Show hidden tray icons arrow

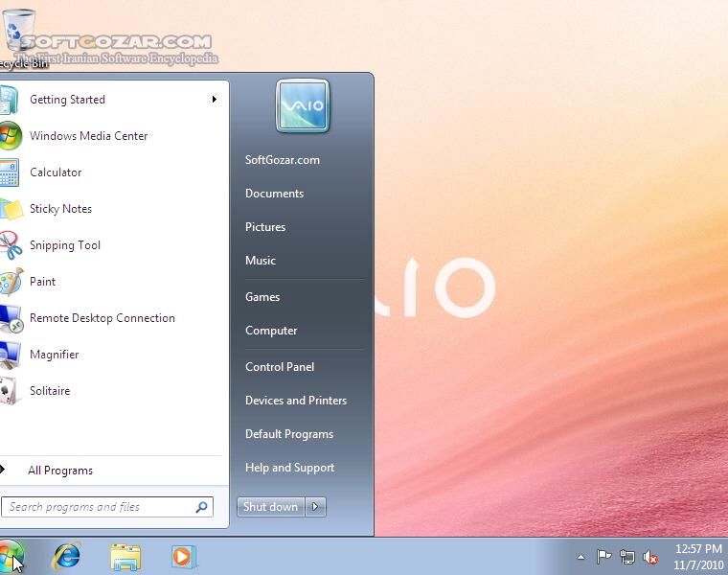pyautogui.click(x=580, y=557)
